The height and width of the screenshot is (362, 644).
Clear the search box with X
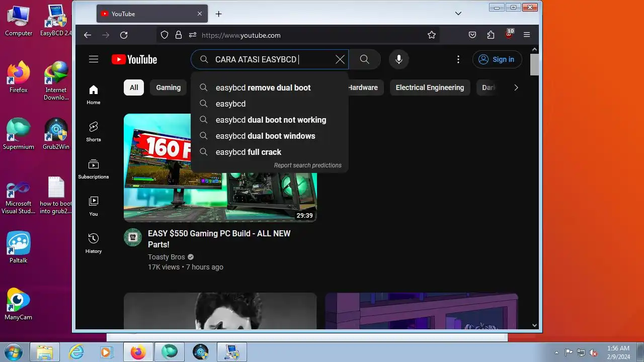coord(340,59)
